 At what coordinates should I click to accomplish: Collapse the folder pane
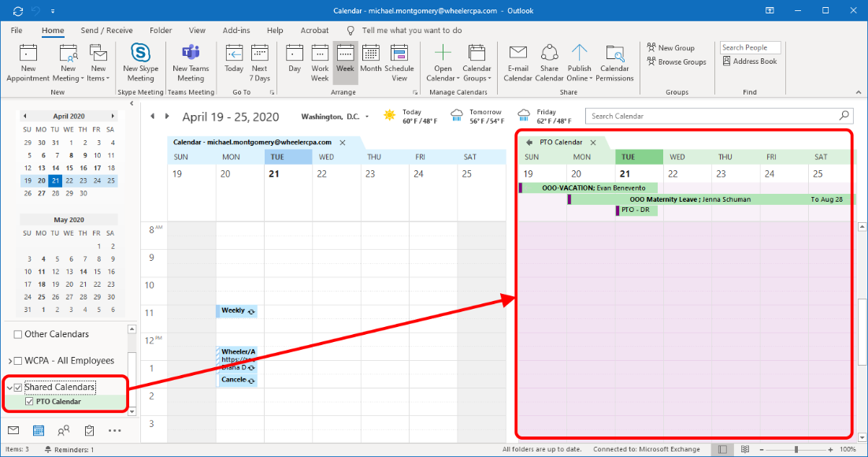132,103
